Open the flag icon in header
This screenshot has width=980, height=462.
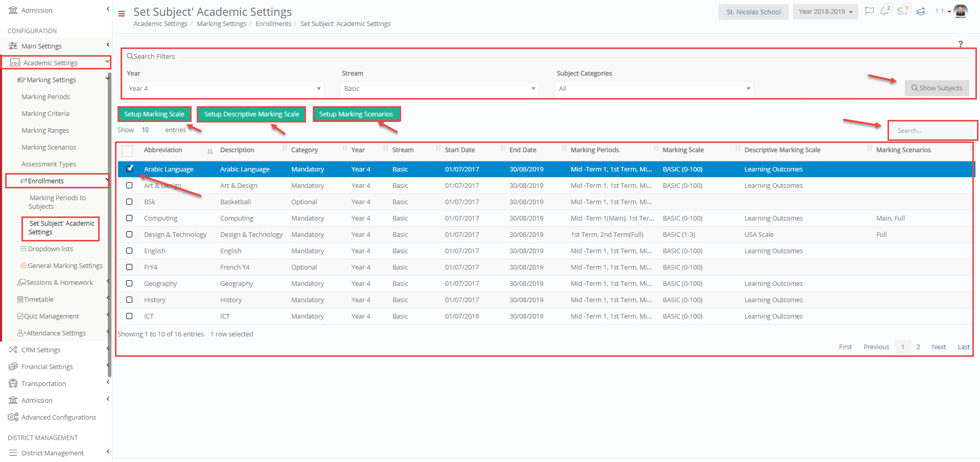[x=869, y=11]
